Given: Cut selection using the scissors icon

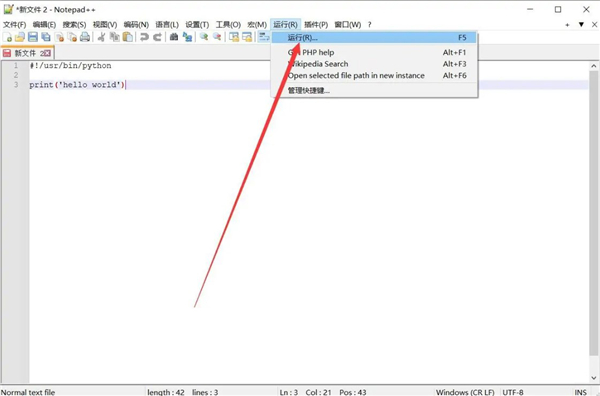Looking at the screenshot, I should 101,37.
